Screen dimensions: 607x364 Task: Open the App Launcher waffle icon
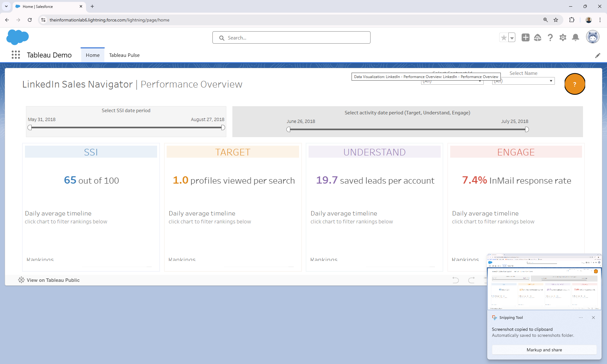(15, 55)
